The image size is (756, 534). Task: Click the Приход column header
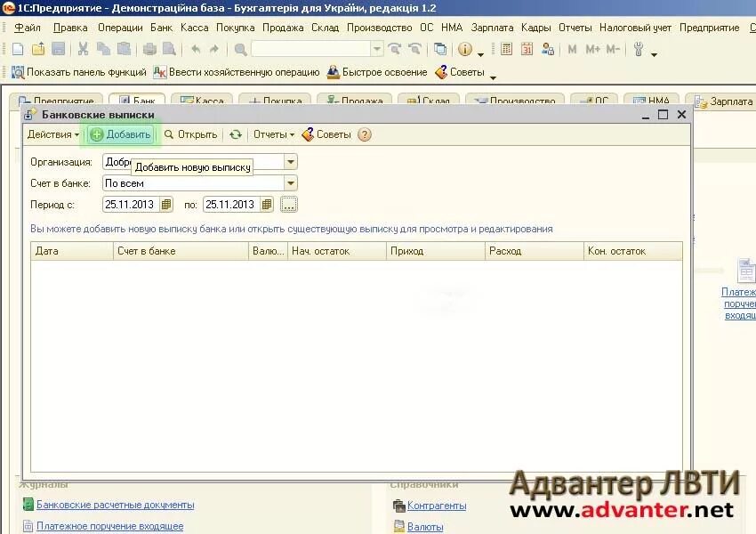436,251
